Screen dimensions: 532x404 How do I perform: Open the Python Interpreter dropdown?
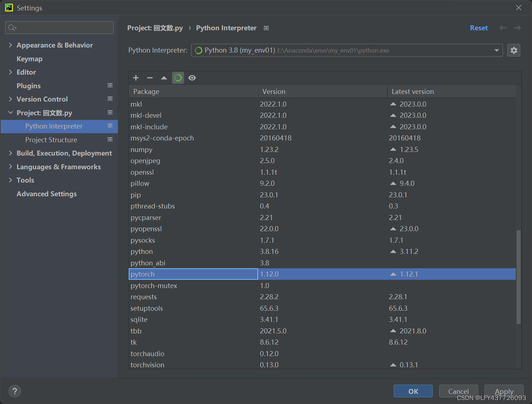pyautogui.click(x=497, y=50)
